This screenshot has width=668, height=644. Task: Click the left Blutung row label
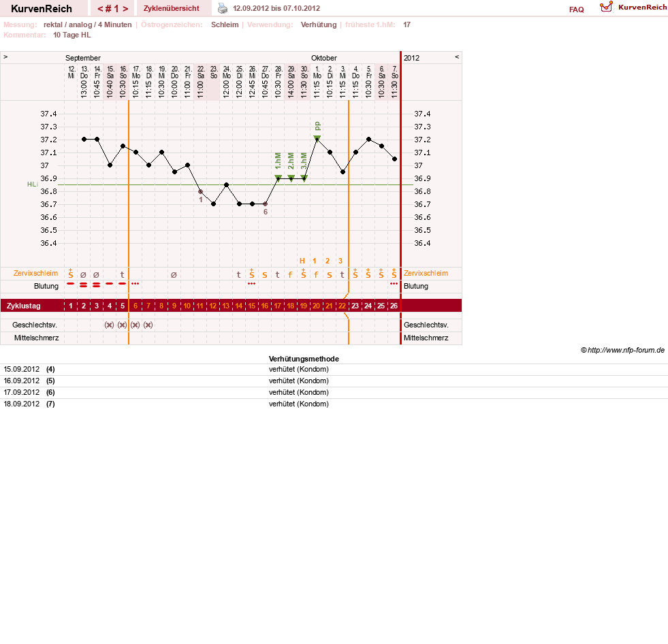[x=46, y=286]
